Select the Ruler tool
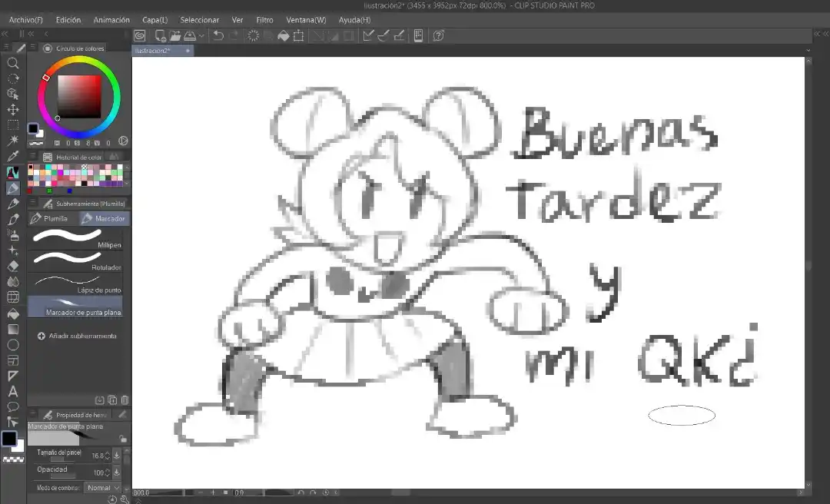Viewport: 830px width, 504px height. (13, 376)
